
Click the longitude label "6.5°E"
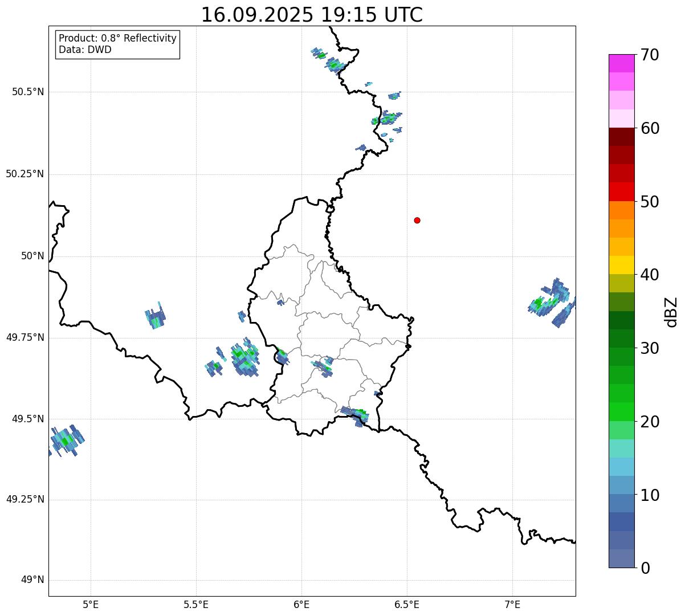[407, 604]
